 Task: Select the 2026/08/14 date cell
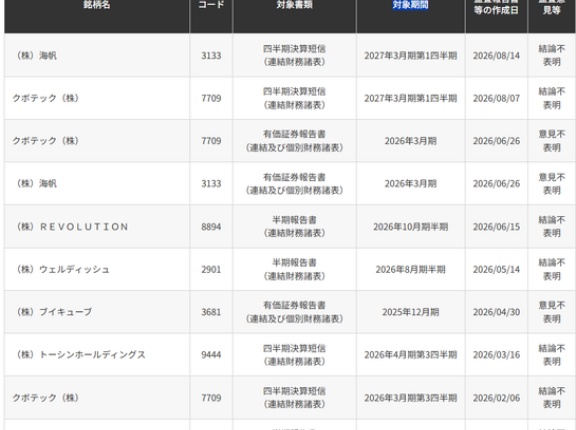496,55
